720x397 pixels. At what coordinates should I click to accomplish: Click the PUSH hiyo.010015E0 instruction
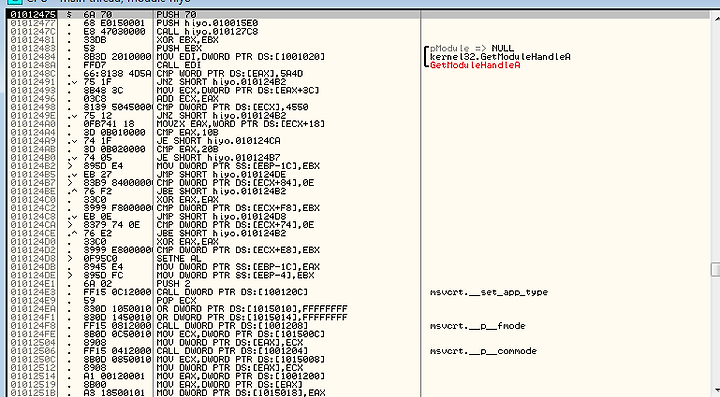pos(207,23)
